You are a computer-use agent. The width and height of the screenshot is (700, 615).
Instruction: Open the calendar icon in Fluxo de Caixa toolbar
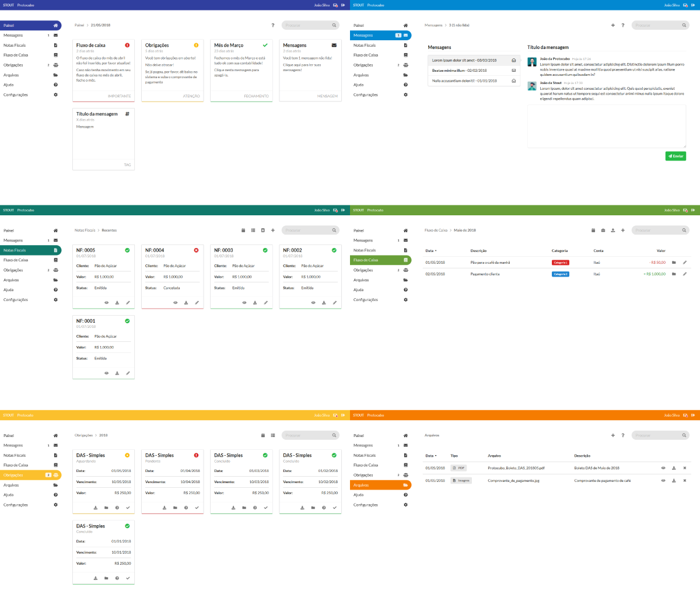coord(593,230)
